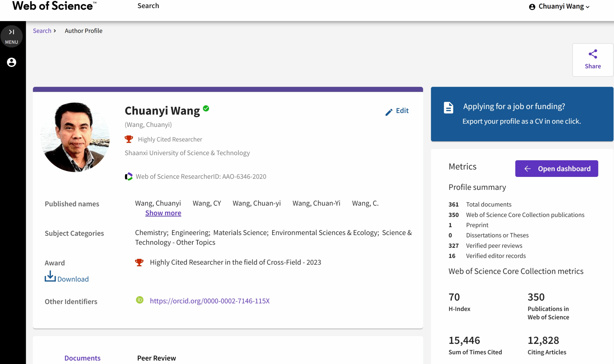The width and height of the screenshot is (614, 364).
Task: Click the sidebar profile person icon
Action: pyautogui.click(x=11, y=62)
